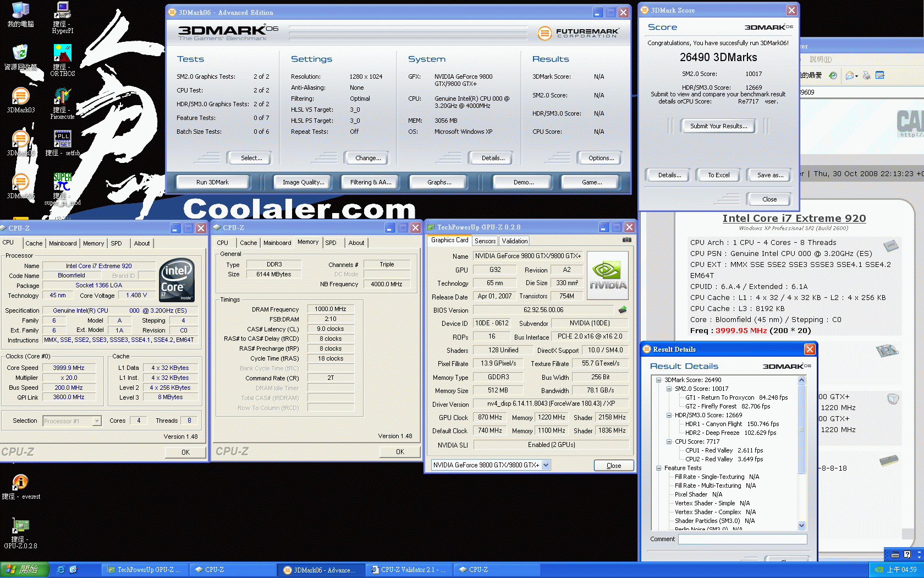Click the RAM stick icon on validator page
Screen dimensions: 924x578
tap(889, 460)
